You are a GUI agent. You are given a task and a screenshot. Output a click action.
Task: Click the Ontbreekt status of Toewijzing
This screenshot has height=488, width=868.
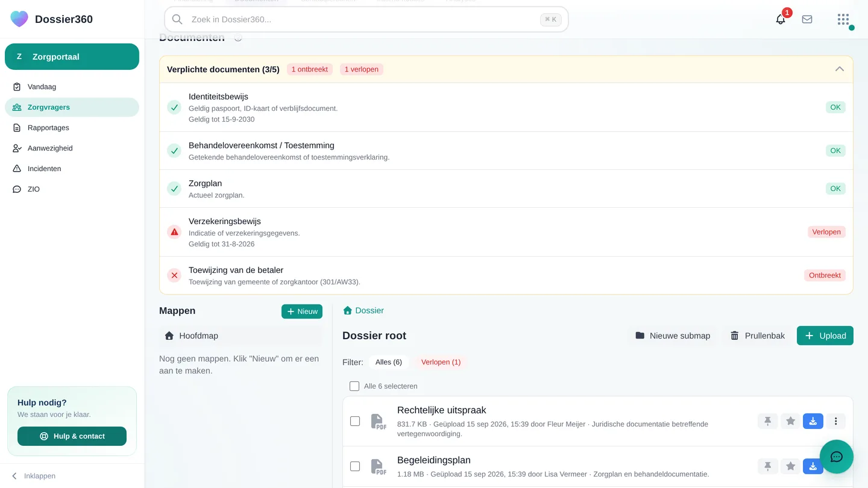click(825, 275)
